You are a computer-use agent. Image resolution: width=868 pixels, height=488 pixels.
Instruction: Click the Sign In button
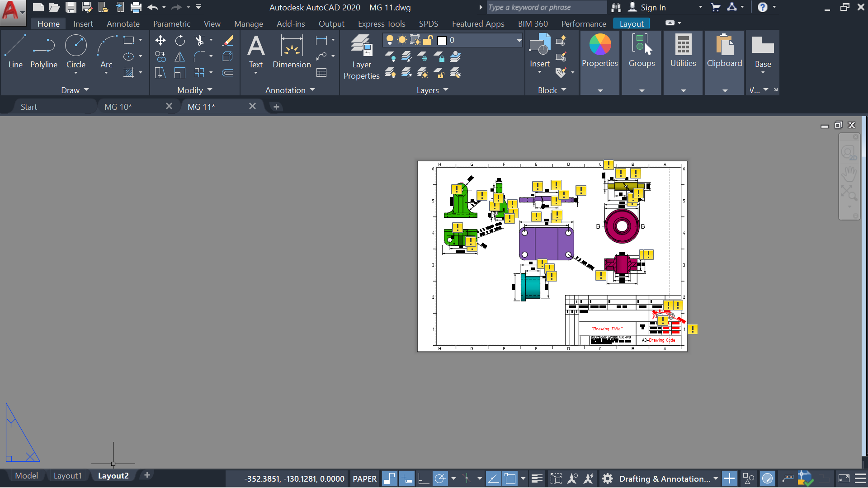(653, 7)
